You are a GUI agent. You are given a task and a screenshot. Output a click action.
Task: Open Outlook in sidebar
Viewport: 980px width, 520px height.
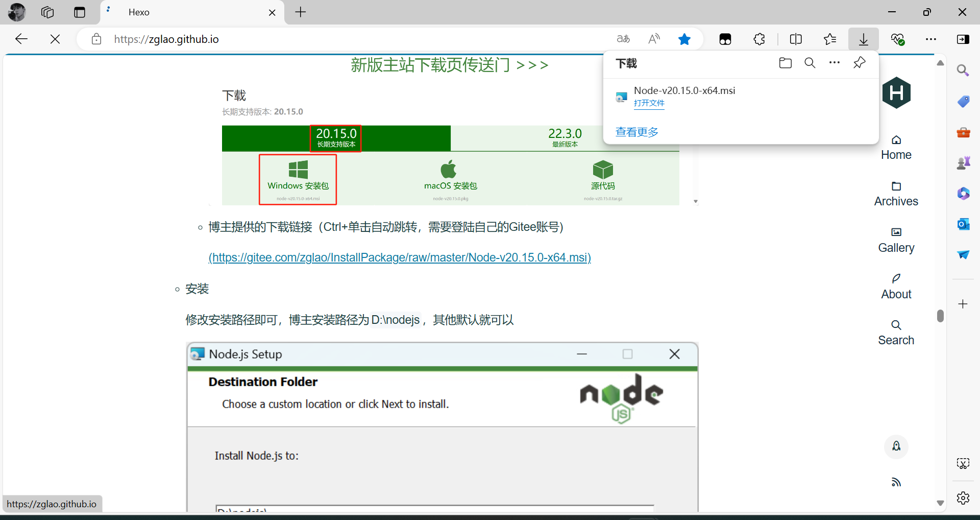(x=963, y=224)
